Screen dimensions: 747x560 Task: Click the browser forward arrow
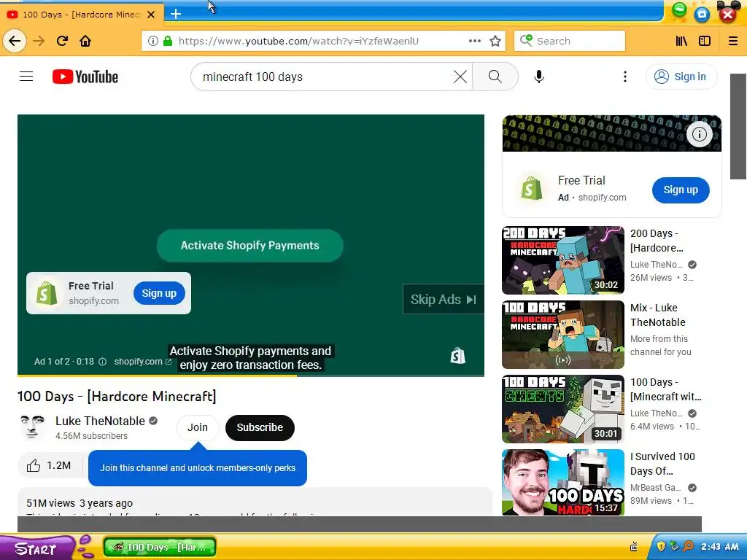coord(39,41)
